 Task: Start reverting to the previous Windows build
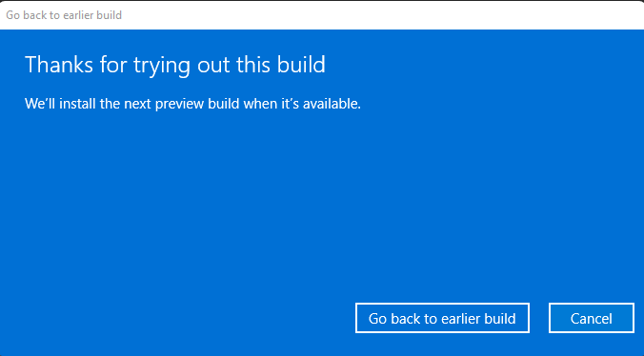(x=442, y=318)
